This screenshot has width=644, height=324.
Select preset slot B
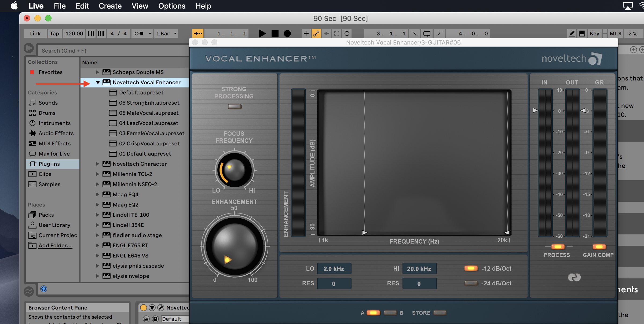click(x=390, y=313)
